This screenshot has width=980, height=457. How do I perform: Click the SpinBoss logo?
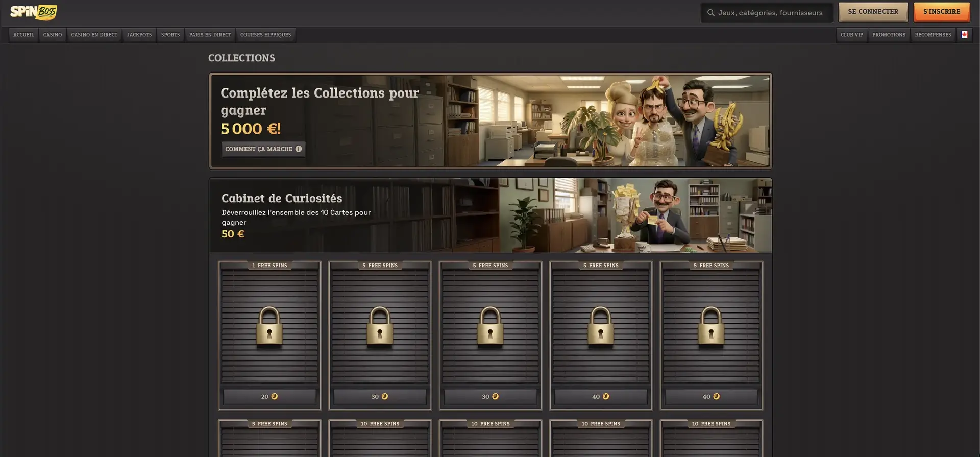point(34,12)
